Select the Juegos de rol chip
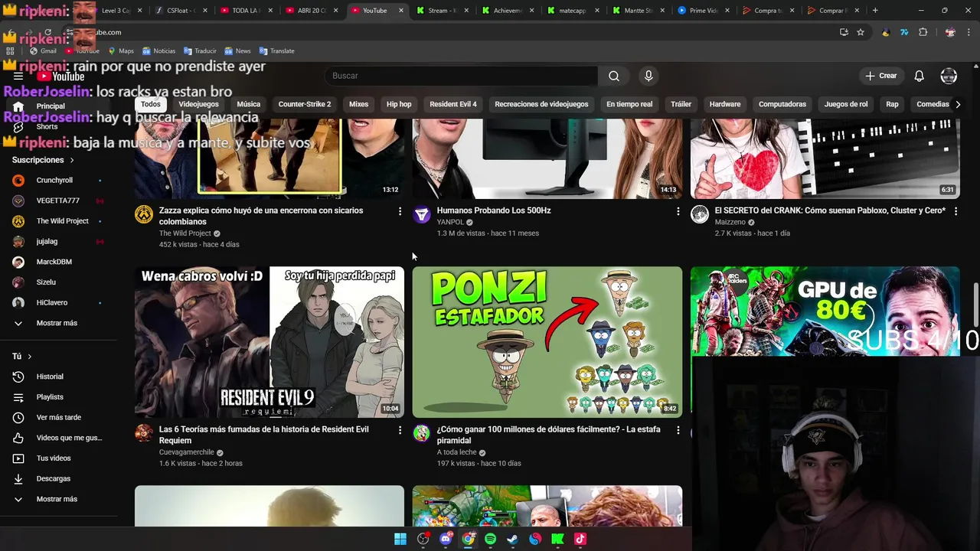Viewport: 980px width, 551px height. (x=846, y=104)
